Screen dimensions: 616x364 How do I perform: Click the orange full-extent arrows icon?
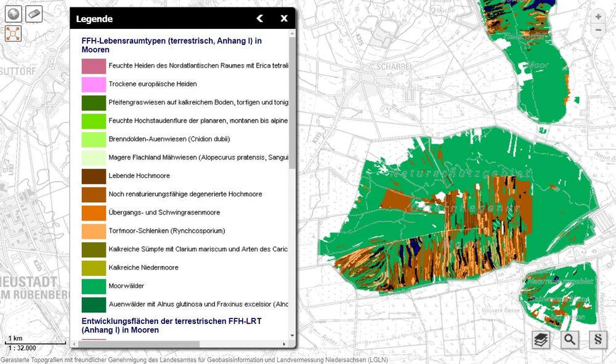tap(14, 33)
